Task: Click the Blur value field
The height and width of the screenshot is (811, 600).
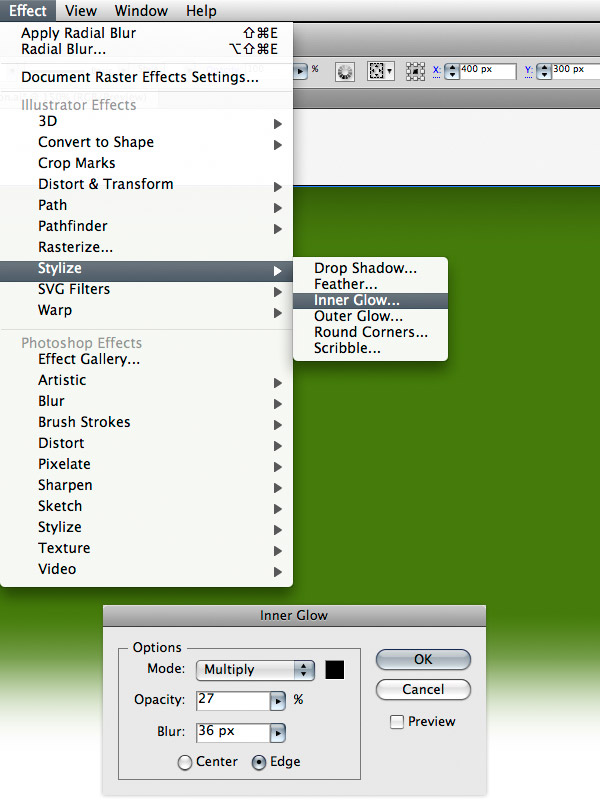Action: [233, 732]
